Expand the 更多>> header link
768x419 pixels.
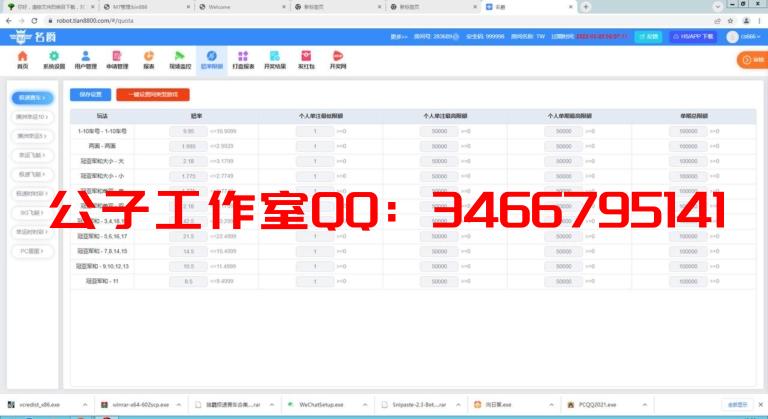[399, 37]
